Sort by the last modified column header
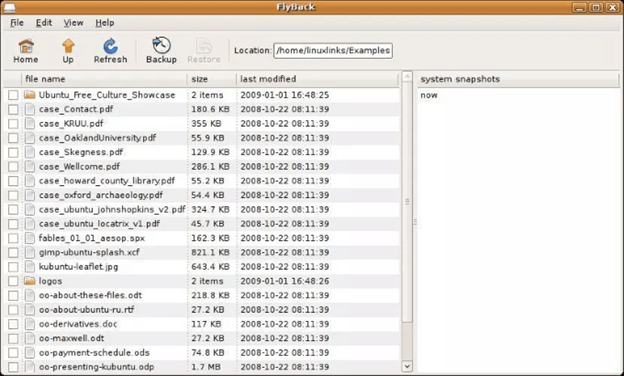This screenshot has height=376, width=624. click(318, 79)
